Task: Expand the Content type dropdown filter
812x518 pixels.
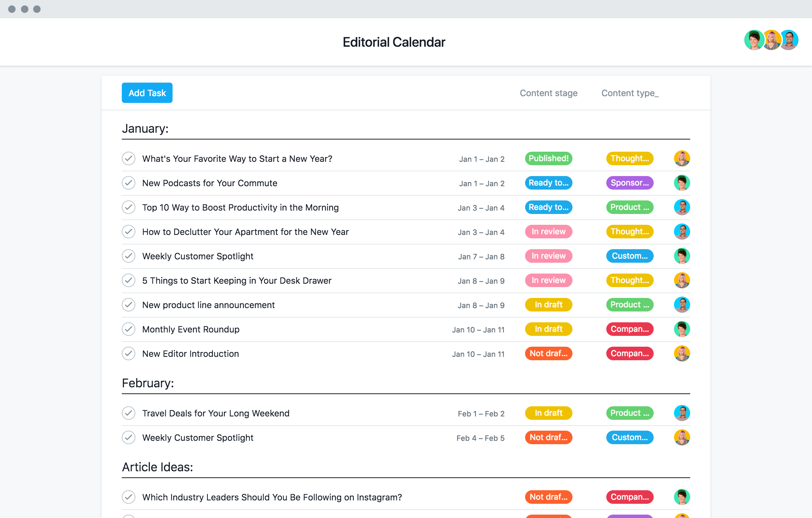Action: coord(629,92)
